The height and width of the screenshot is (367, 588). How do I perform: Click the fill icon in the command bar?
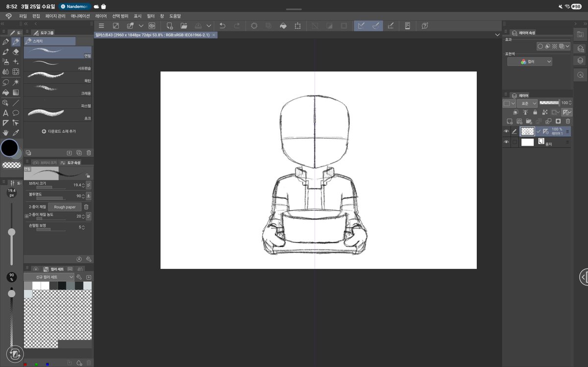pos(283,25)
